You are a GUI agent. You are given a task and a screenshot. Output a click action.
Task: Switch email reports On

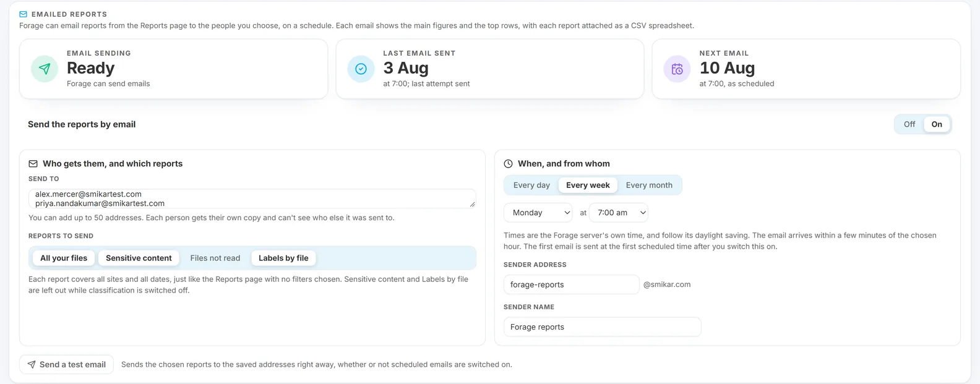[937, 124]
